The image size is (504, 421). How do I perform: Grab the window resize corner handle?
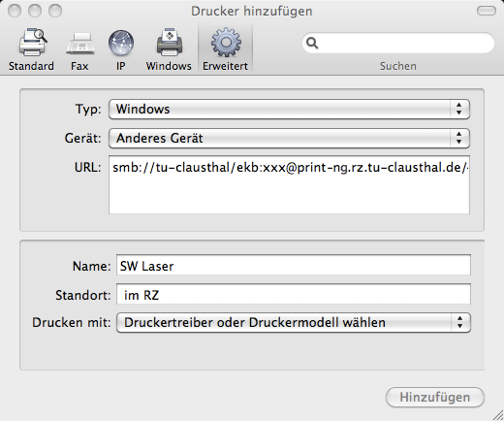[498, 415]
